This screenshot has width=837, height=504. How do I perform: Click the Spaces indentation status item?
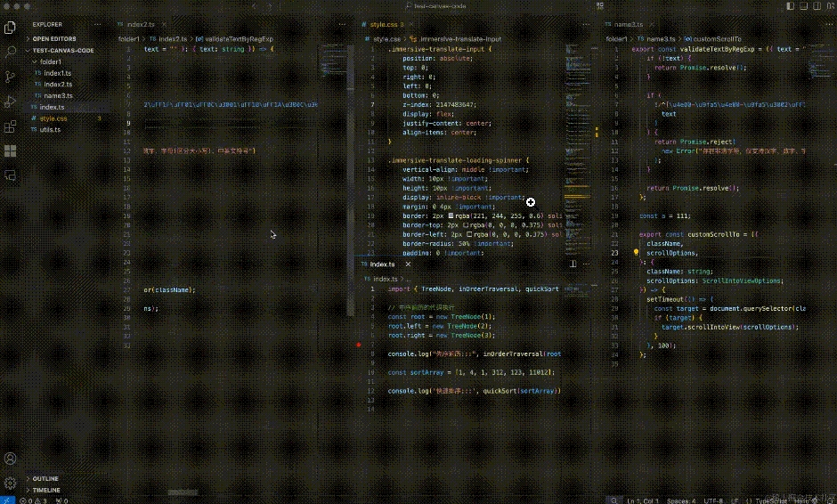(680, 500)
